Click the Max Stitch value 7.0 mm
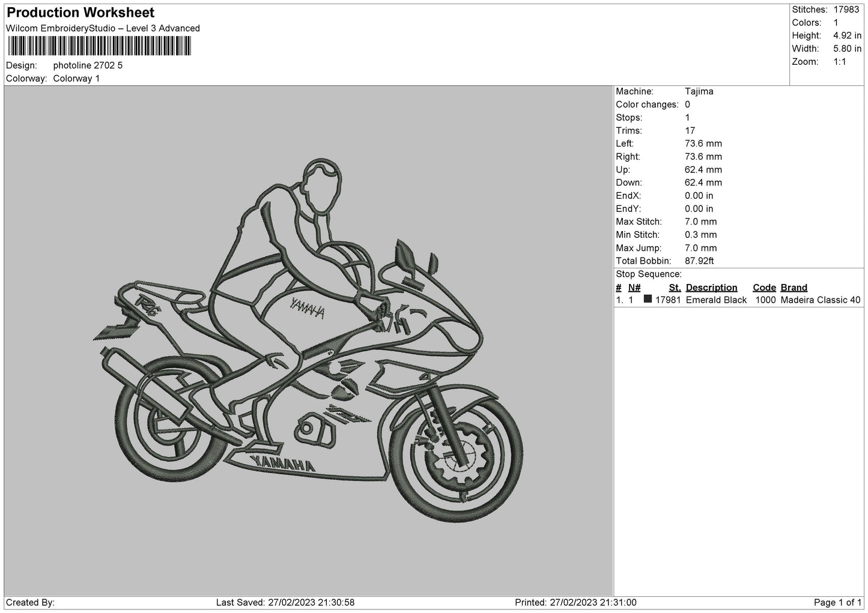 tap(701, 222)
